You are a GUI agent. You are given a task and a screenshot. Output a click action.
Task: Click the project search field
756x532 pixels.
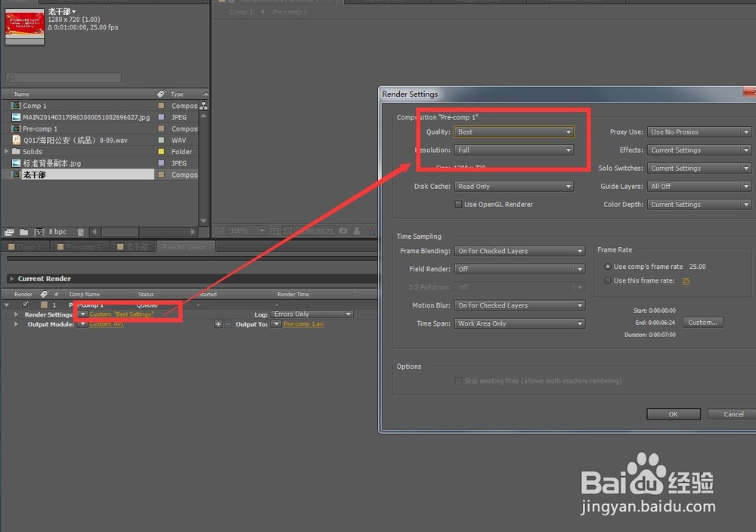(64, 78)
